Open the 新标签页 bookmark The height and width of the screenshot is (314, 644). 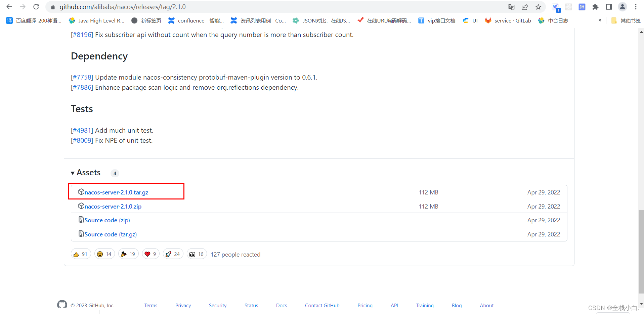pos(146,20)
